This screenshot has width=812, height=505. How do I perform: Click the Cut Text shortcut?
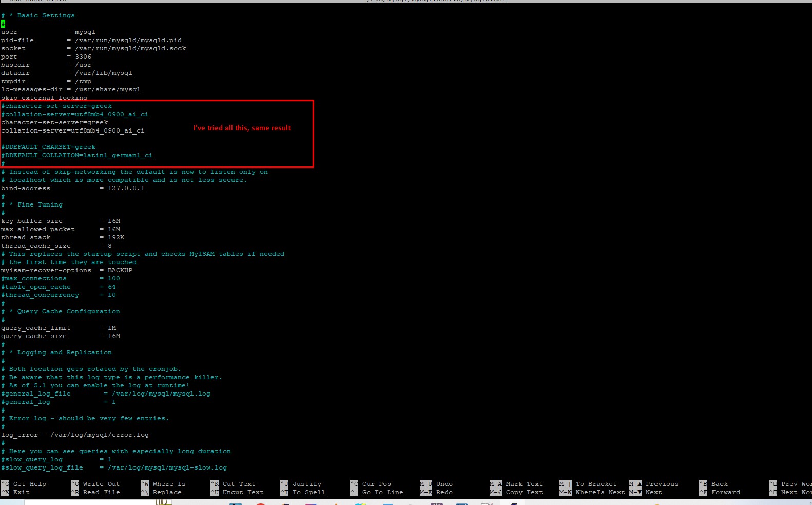point(239,484)
